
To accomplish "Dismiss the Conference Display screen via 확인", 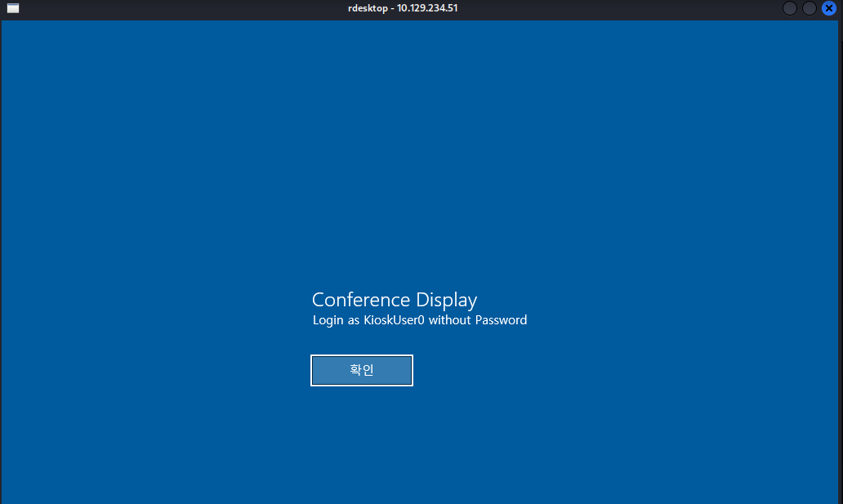I will (x=361, y=370).
